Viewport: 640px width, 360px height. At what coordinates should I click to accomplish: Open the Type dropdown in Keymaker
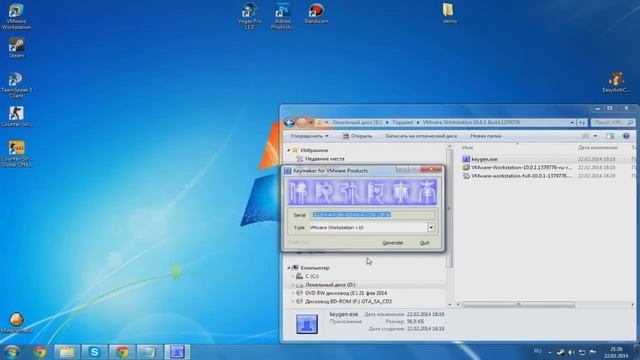[431, 227]
